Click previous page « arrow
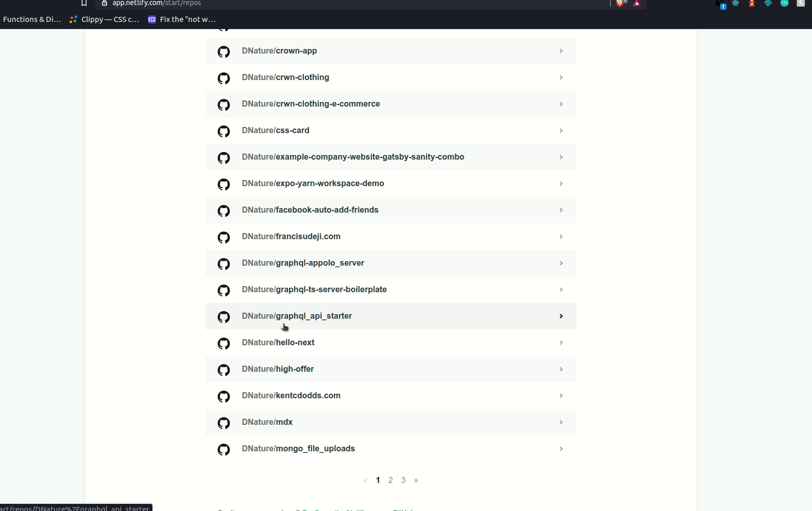 click(x=365, y=480)
